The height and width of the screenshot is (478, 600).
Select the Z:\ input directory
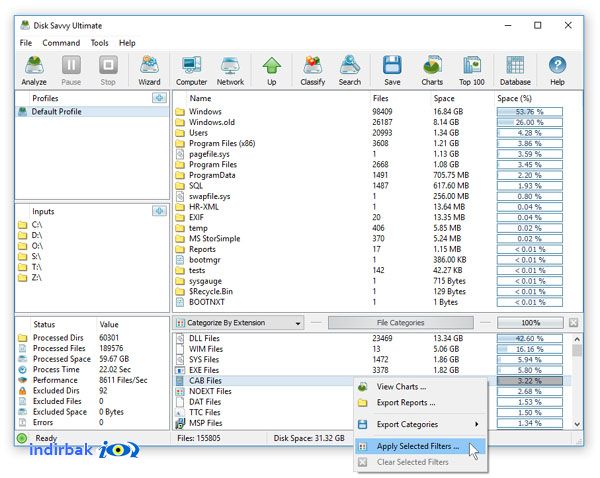click(x=92, y=277)
